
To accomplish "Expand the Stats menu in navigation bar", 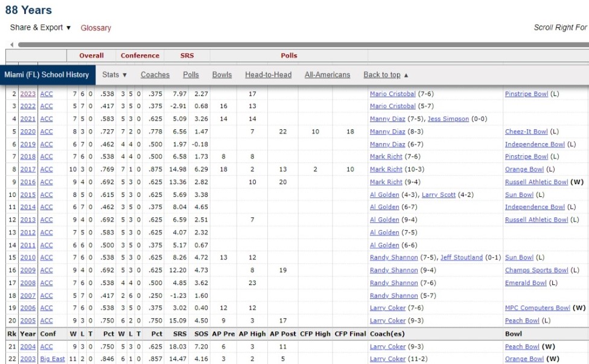I will (115, 75).
